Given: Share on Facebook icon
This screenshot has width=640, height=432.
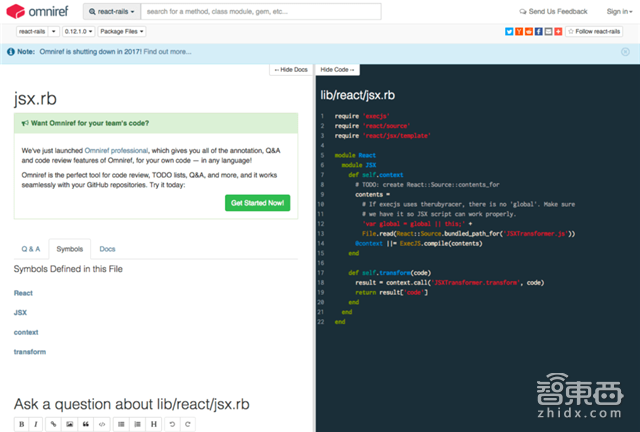Looking at the screenshot, I should click(x=540, y=31).
